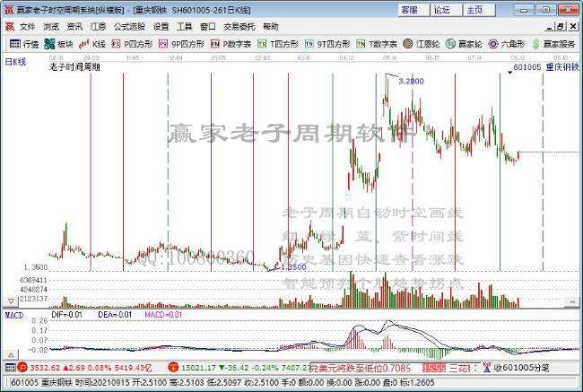
Task: Open the 江恩 menu
Action: (98, 27)
